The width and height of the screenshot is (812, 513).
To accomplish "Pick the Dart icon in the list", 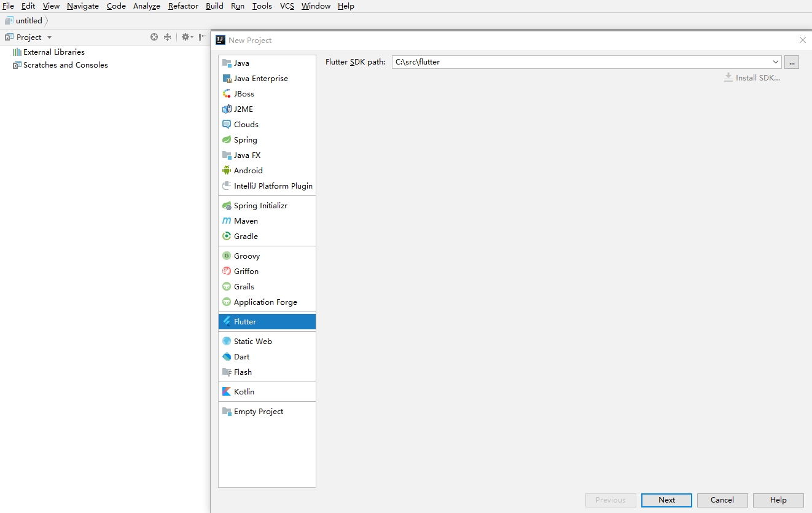I will tap(227, 357).
